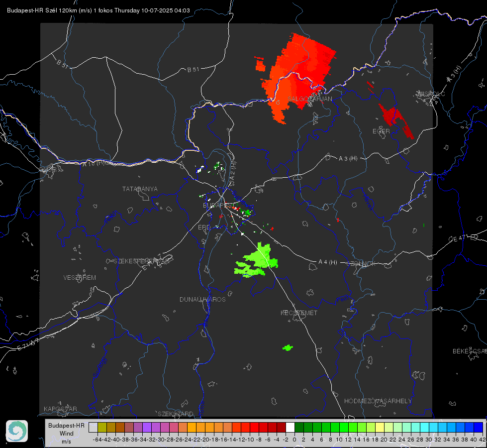Click the TATABÁNYA city label
Viewport: 487px width, 448px height.
(x=140, y=189)
